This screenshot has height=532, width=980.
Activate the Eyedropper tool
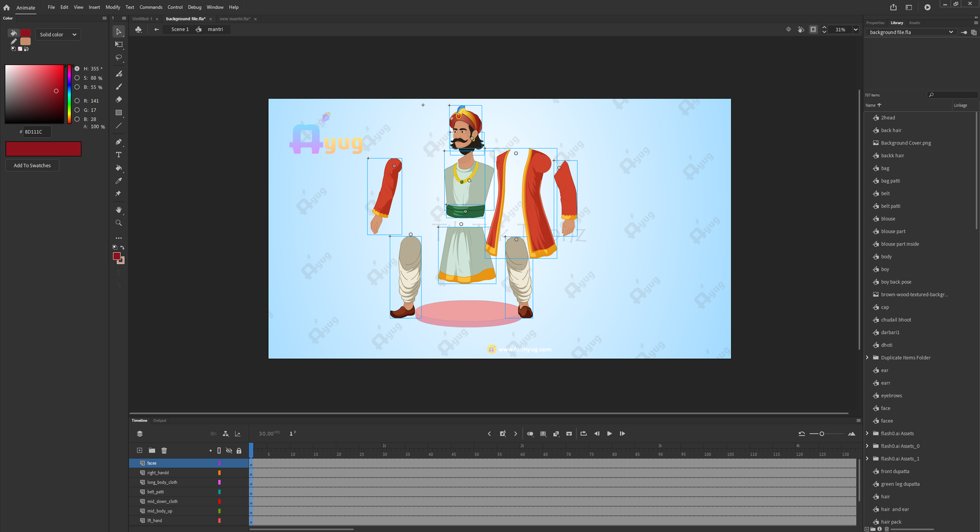pyautogui.click(x=119, y=181)
